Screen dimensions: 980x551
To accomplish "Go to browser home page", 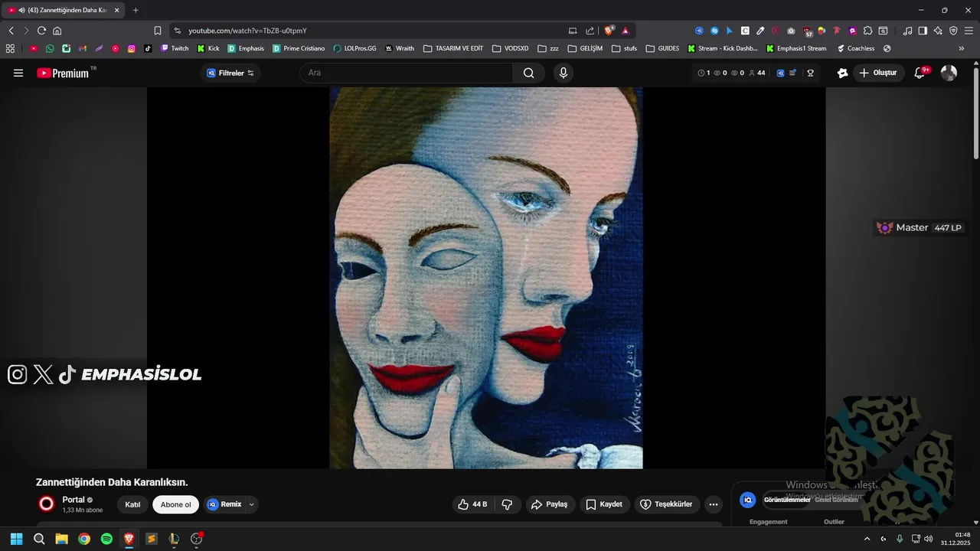I will pyautogui.click(x=57, y=31).
